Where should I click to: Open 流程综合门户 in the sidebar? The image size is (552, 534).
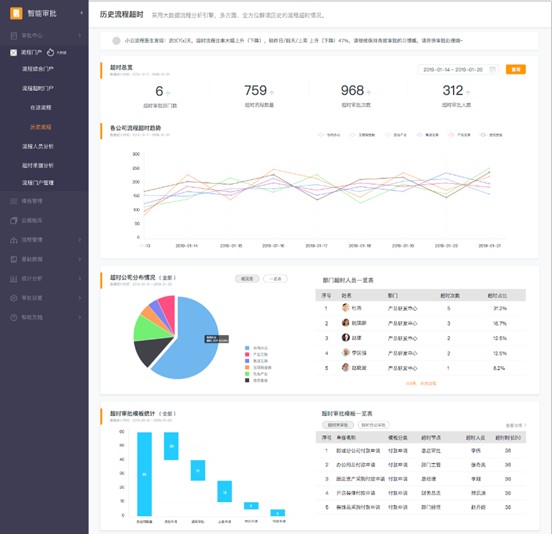(x=38, y=69)
